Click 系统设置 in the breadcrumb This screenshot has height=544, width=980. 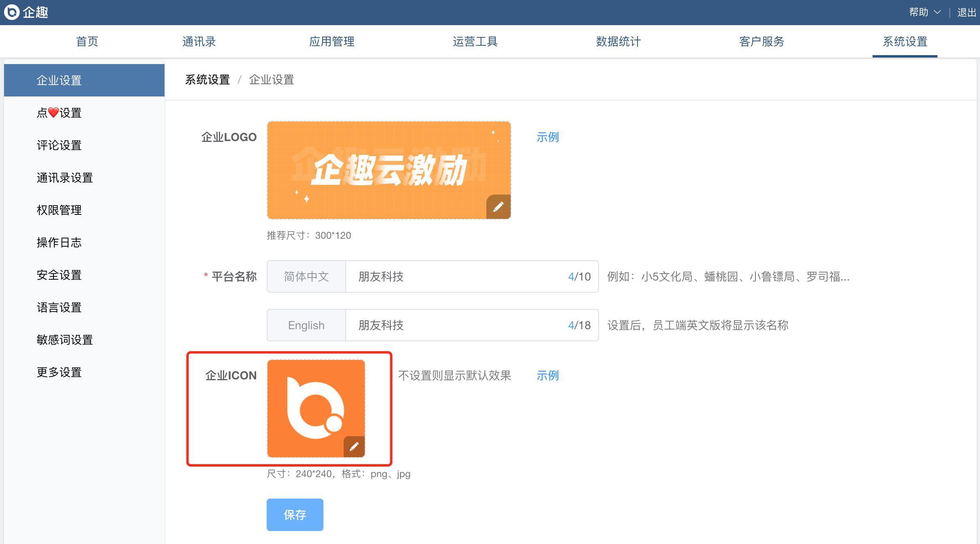click(208, 79)
